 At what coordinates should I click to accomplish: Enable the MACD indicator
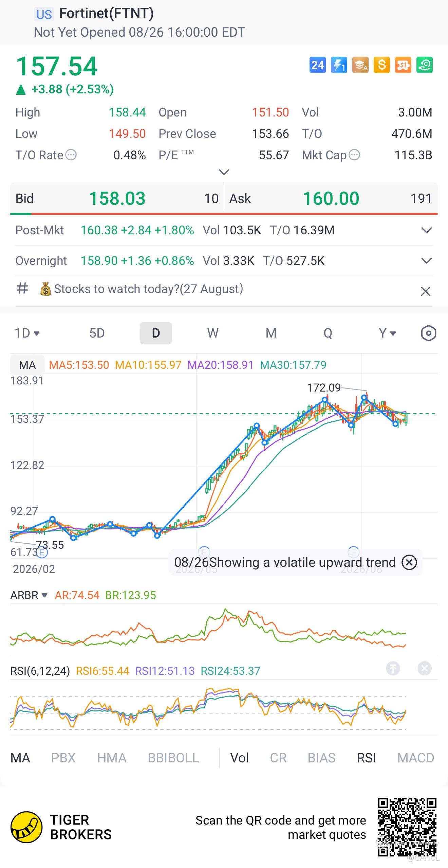415,758
